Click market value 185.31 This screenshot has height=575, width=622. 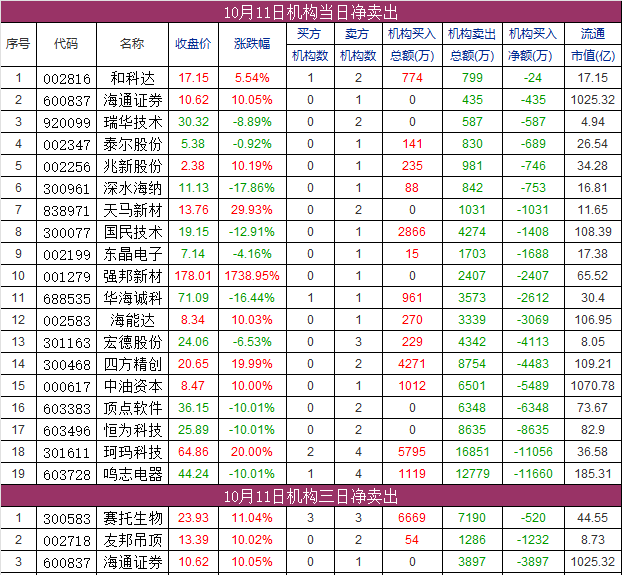(593, 473)
